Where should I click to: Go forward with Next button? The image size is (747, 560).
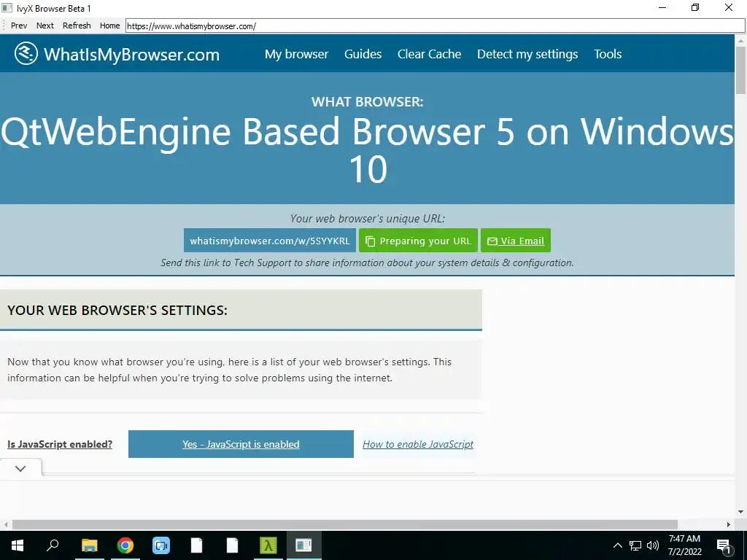(44, 26)
